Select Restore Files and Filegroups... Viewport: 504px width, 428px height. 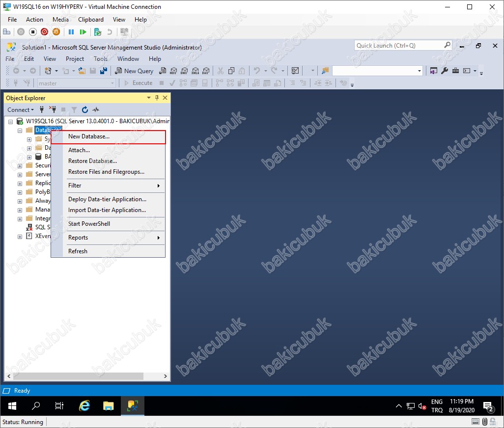coord(108,172)
